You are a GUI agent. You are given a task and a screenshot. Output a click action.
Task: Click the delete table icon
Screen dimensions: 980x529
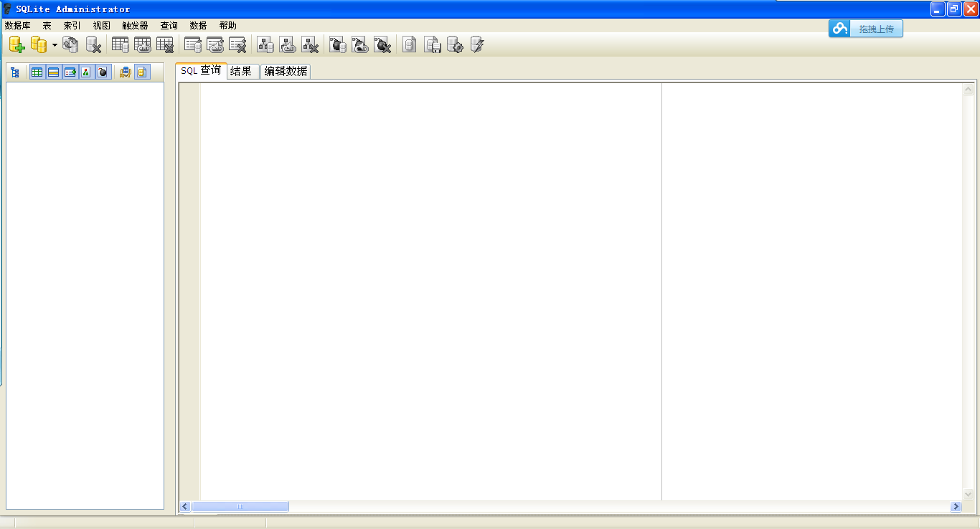pos(165,44)
